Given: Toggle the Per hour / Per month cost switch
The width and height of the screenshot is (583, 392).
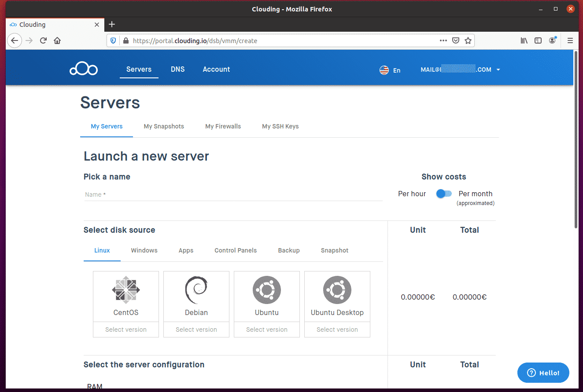Looking at the screenshot, I should click(x=444, y=194).
